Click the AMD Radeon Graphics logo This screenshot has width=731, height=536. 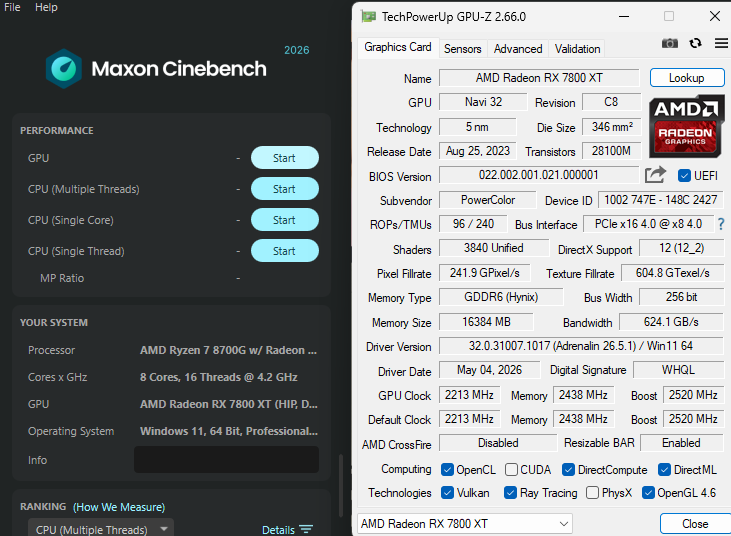tap(686, 126)
